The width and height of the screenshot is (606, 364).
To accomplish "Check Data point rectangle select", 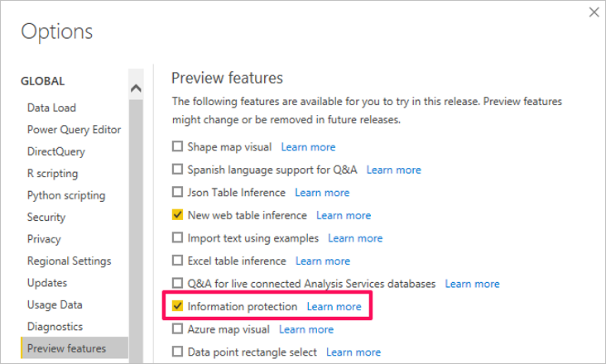I will coord(177,352).
